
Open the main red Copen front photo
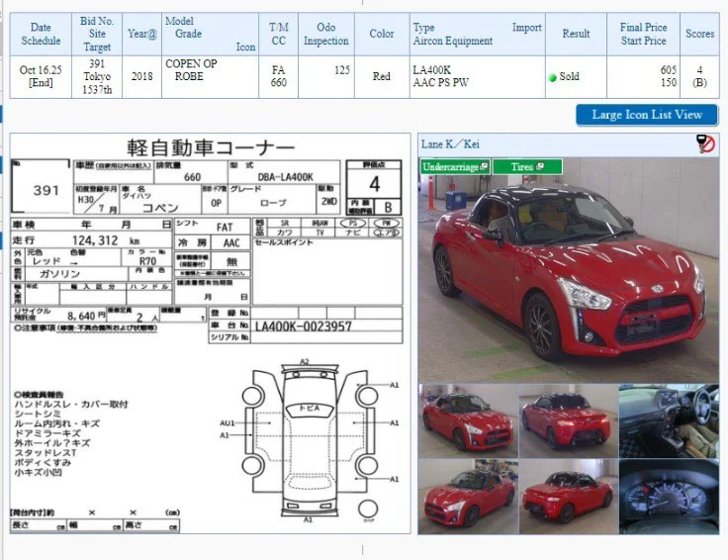tap(569, 270)
